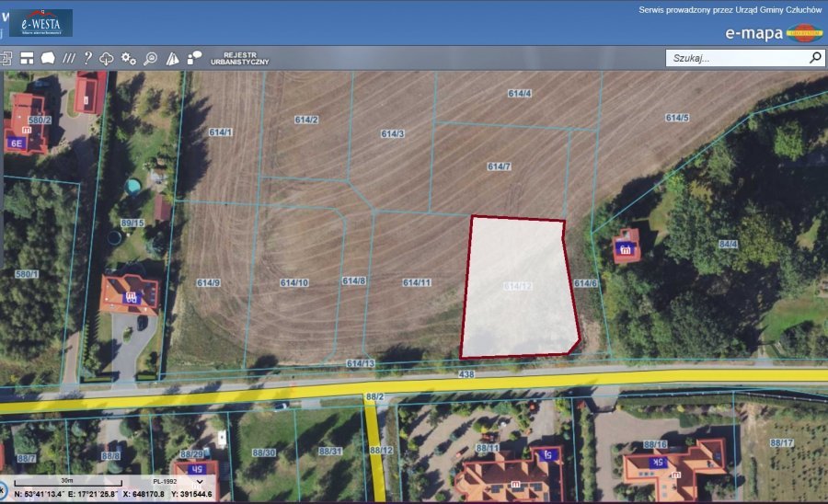Open settings with the gears icon
Screen dimensions: 828x504
(129, 58)
